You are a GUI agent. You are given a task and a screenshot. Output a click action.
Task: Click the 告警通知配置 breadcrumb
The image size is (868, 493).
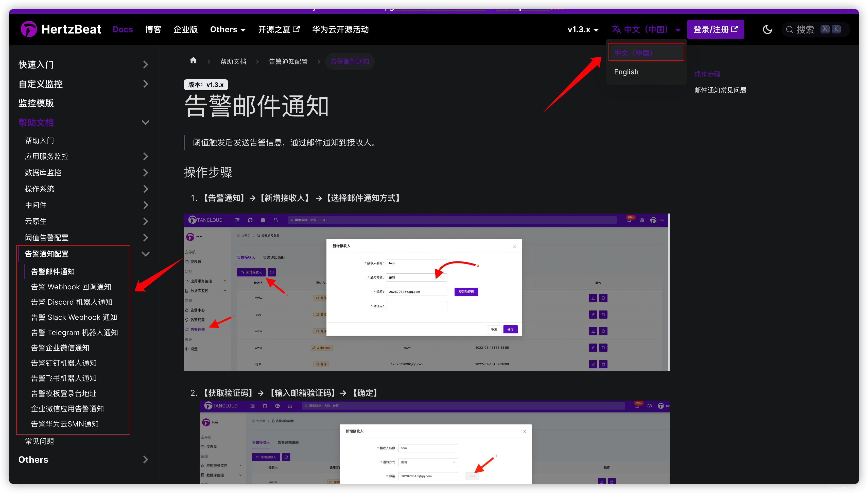288,61
